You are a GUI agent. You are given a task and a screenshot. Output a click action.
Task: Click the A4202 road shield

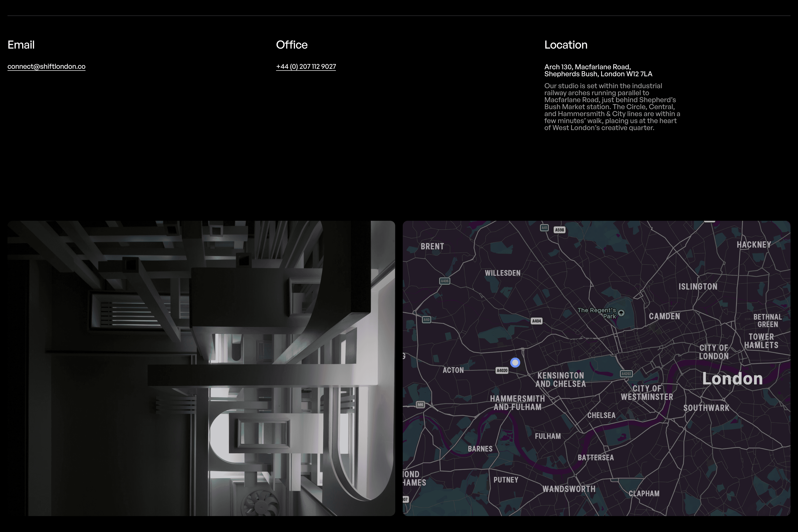(x=626, y=374)
